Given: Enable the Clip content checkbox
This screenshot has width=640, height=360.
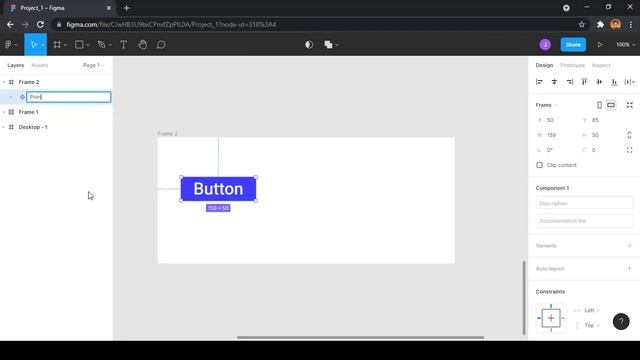Looking at the screenshot, I should tap(540, 165).
